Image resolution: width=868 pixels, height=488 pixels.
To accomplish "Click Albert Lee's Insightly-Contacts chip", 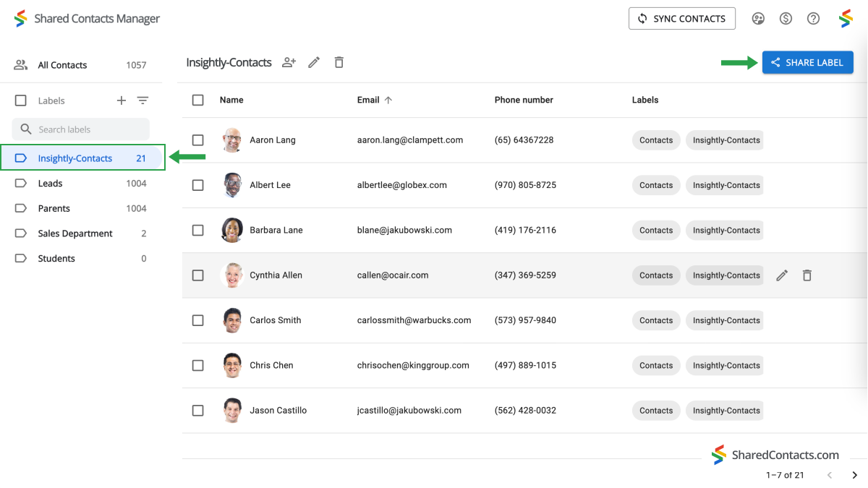I will coord(725,185).
